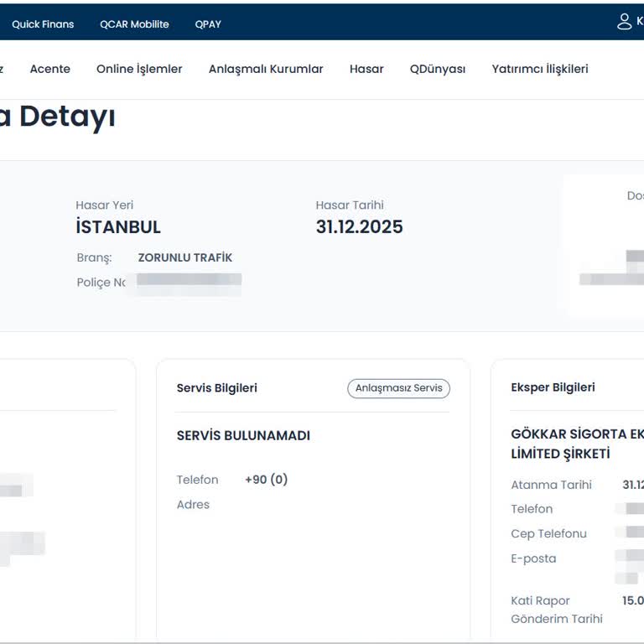Open the Yatırımcı İlişkileri menu
The width and height of the screenshot is (644, 644).
pyautogui.click(x=540, y=69)
